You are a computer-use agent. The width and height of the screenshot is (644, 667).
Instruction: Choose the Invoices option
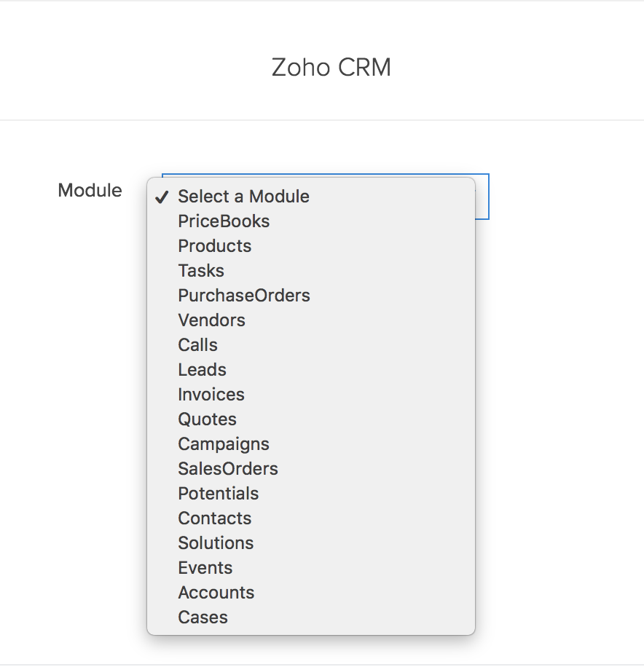(x=211, y=395)
